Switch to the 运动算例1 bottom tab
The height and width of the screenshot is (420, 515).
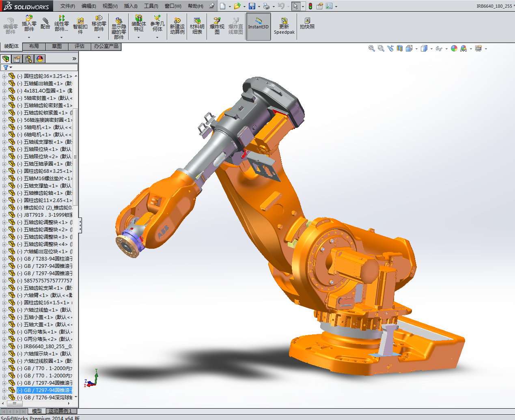click(60, 411)
